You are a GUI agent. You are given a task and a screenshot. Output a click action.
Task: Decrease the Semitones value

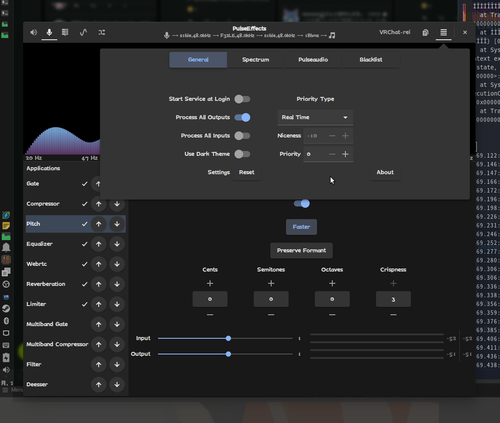tap(271, 315)
